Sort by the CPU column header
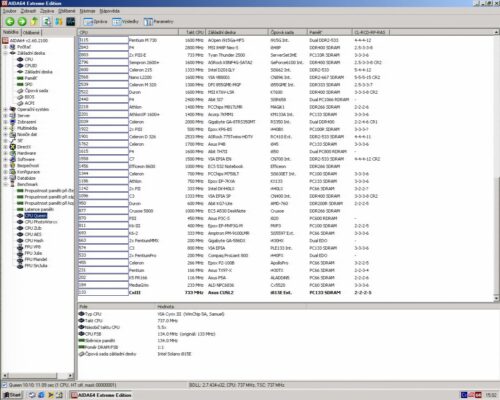Viewport: 500px width, 400px height. click(128, 32)
